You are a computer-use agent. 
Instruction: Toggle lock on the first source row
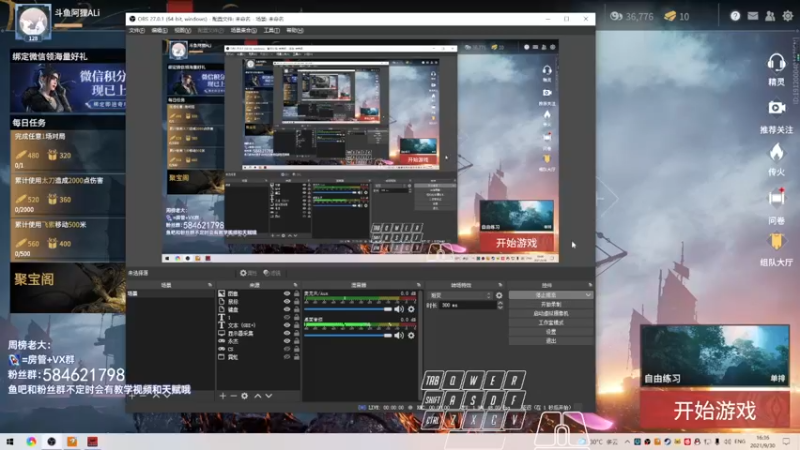tap(296, 294)
